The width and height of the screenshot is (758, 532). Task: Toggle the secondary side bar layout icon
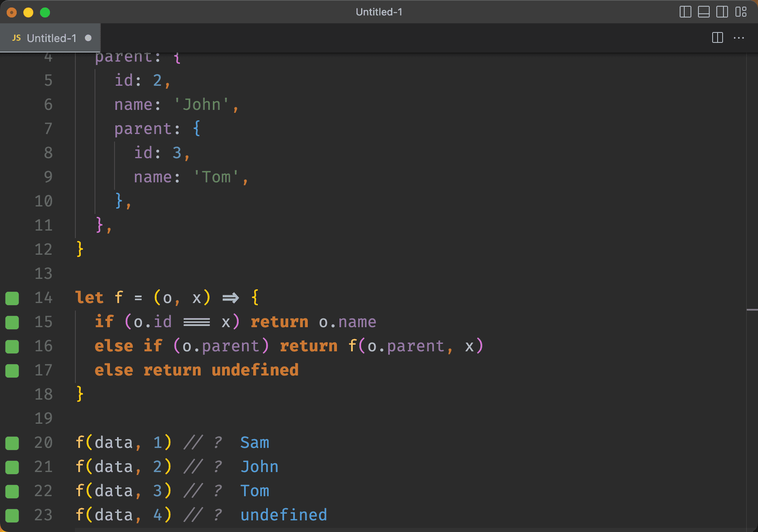tap(722, 12)
